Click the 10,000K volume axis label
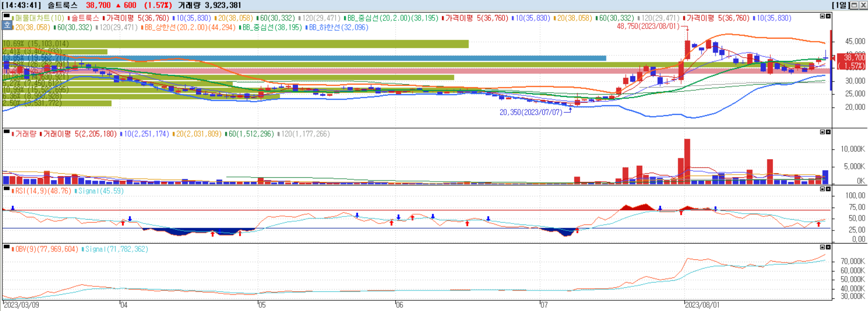The height and width of the screenshot is (311, 868). [x=853, y=149]
